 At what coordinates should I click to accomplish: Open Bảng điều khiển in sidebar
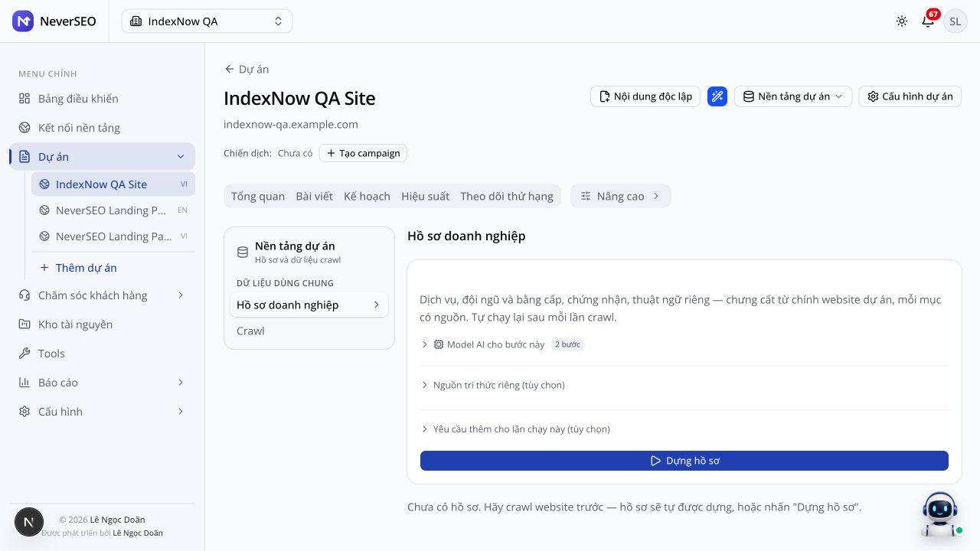tap(103, 99)
